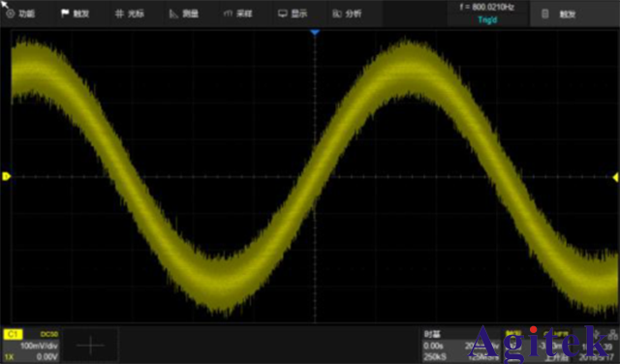Viewport: 620px width, 364px height.
Task: Open the 分析 analysis menu
Action: [x=347, y=14]
